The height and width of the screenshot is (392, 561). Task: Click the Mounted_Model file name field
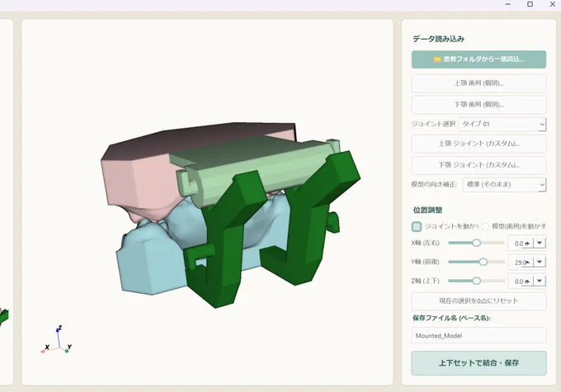pyautogui.click(x=478, y=335)
